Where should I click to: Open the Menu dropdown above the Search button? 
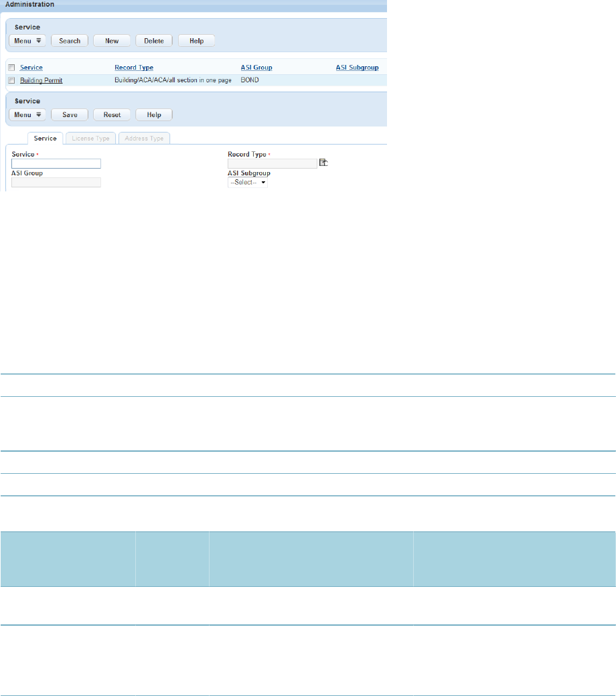click(27, 41)
